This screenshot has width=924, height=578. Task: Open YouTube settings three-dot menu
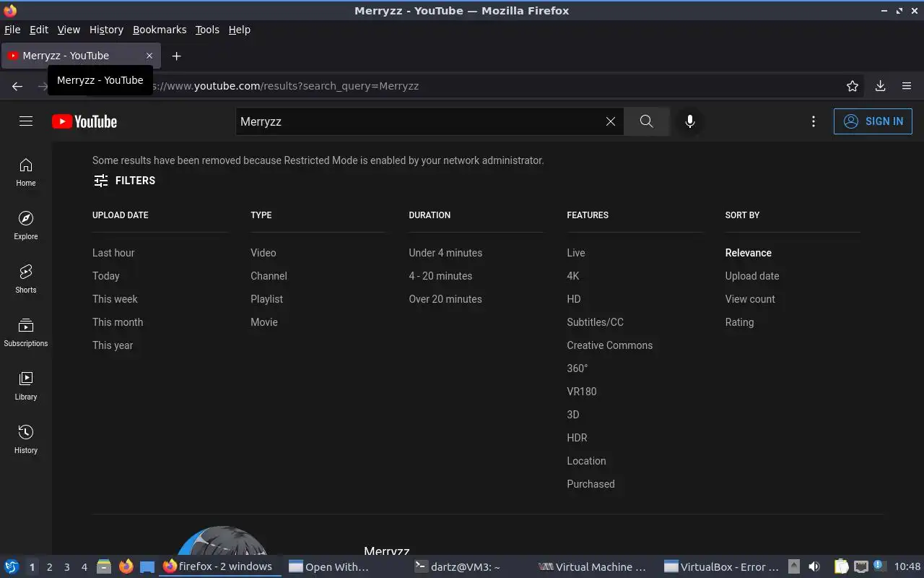point(814,121)
